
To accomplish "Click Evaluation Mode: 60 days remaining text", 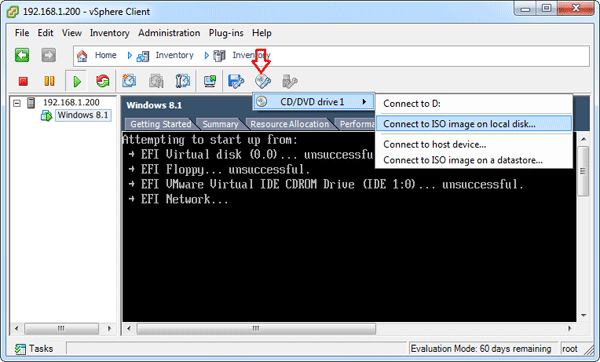I will [x=481, y=349].
